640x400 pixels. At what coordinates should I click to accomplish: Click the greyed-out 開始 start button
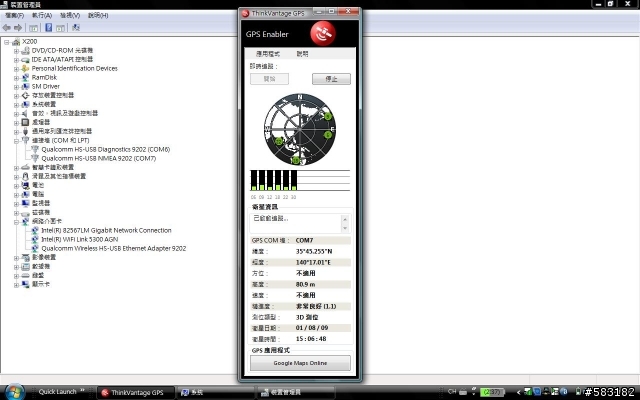(x=269, y=79)
